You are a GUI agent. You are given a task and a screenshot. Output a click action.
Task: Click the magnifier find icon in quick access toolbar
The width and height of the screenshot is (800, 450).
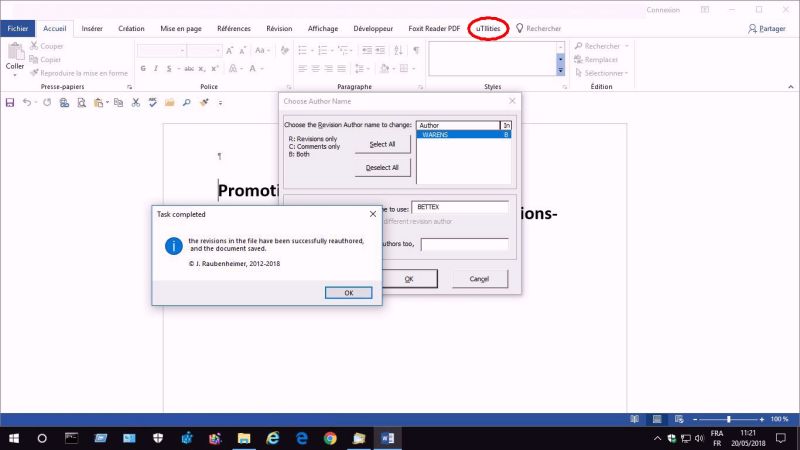point(187,103)
